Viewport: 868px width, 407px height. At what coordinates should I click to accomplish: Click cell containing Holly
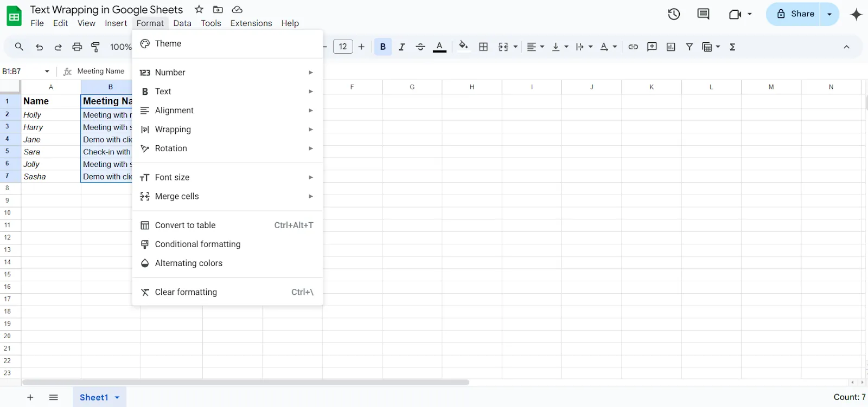click(x=51, y=115)
